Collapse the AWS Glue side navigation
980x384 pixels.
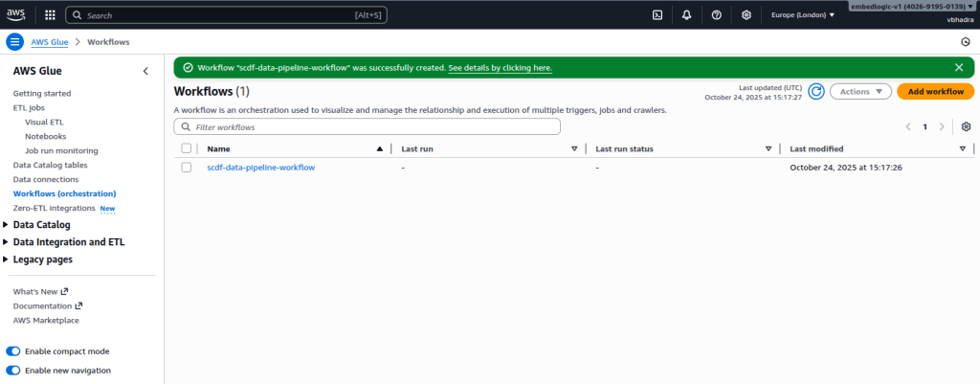point(145,72)
